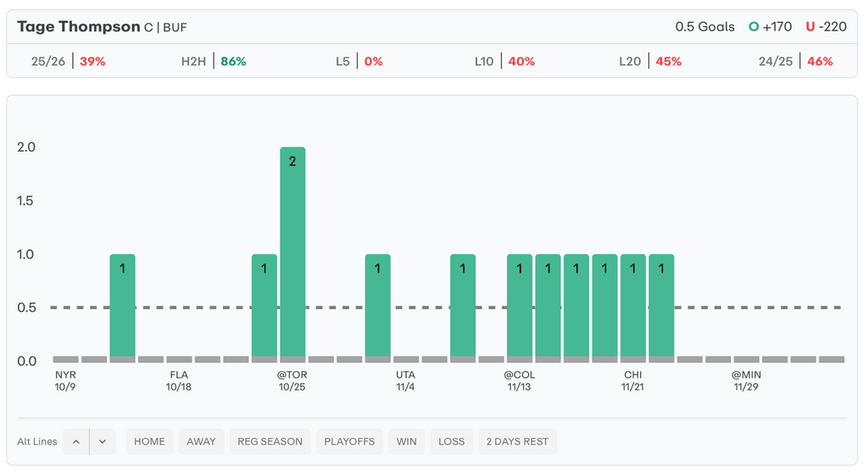Screen dimensions: 868x476
Task: Toggle the HOME filter
Action: click(x=149, y=441)
